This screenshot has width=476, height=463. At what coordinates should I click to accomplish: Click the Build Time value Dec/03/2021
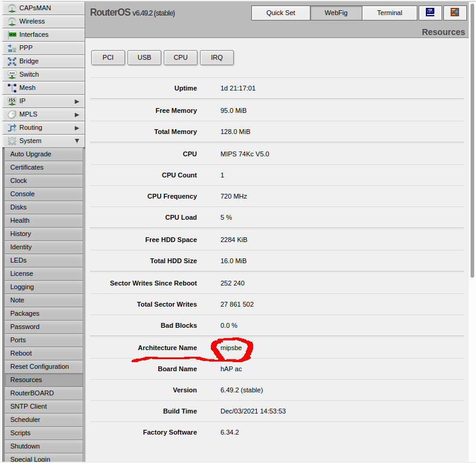coord(253,412)
